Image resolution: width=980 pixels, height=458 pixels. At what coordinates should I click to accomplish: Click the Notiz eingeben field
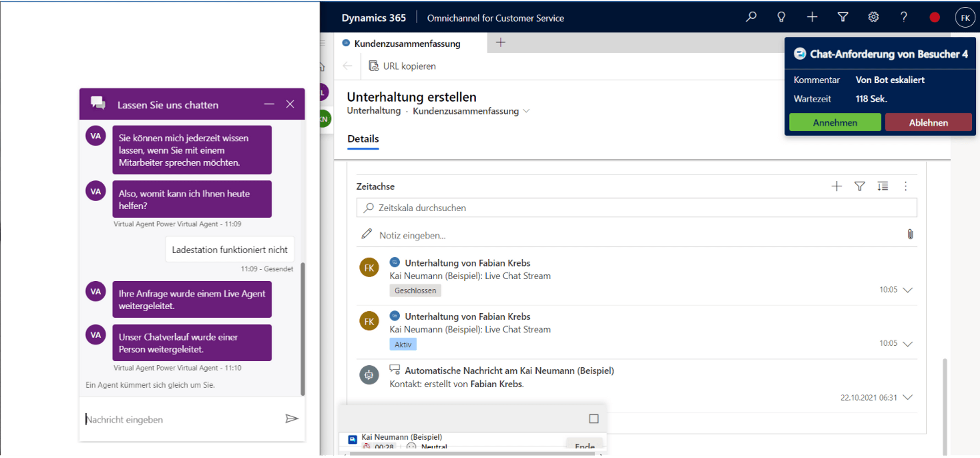(412, 235)
